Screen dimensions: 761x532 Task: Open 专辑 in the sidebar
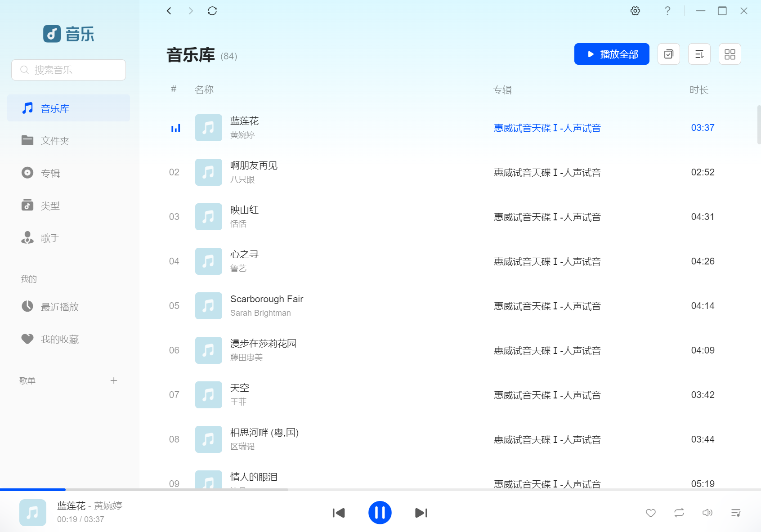[x=68, y=173]
